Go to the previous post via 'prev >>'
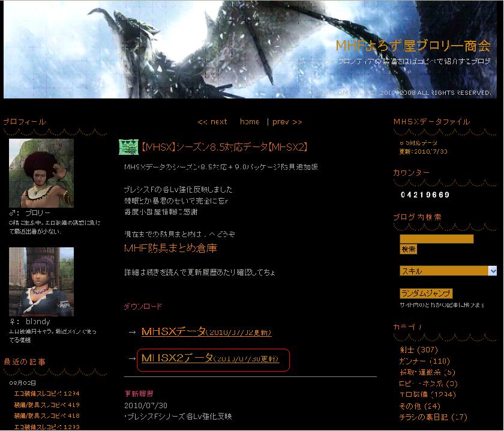504x431 pixels. (x=287, y=122)
